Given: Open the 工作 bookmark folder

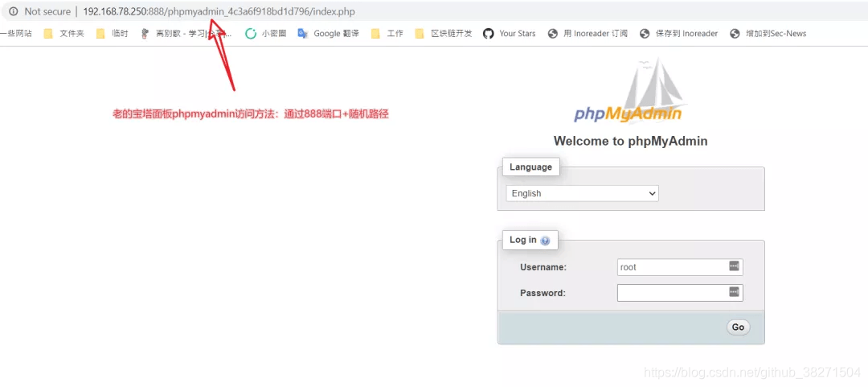Looking at the screenshot, I should (387, 33).
